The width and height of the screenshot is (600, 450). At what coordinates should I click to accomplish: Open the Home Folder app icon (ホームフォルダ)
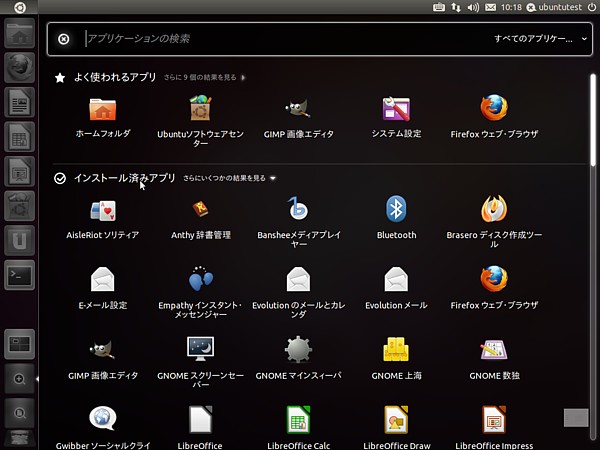(103, 110)
